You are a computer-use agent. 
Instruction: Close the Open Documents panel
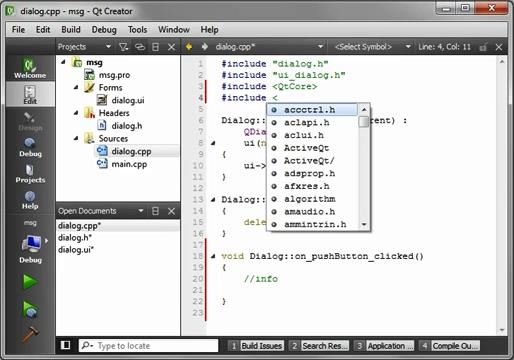click(x=171, y=211)
